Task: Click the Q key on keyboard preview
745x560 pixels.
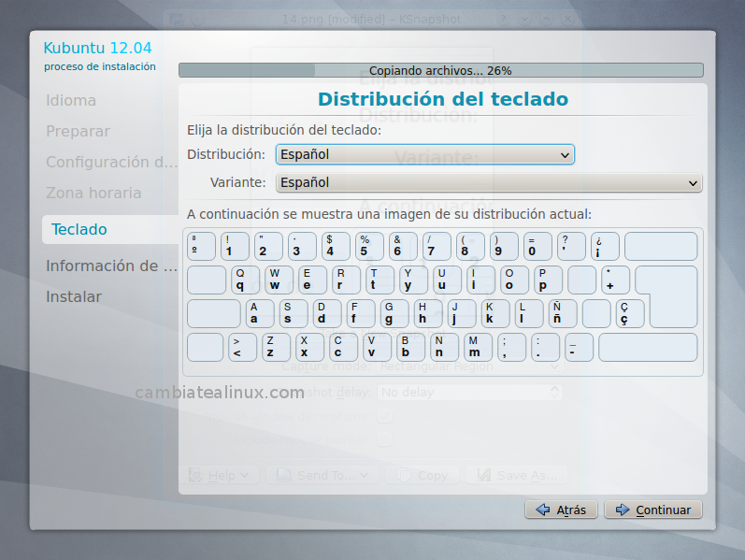Action: (245, 280)
